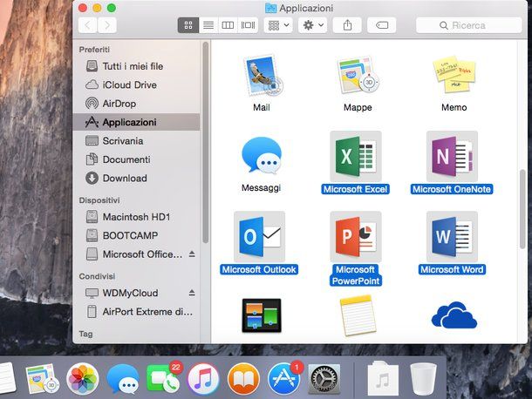Click the main file area scrollbar
The image size is (532, 399).
click(522, 209)
